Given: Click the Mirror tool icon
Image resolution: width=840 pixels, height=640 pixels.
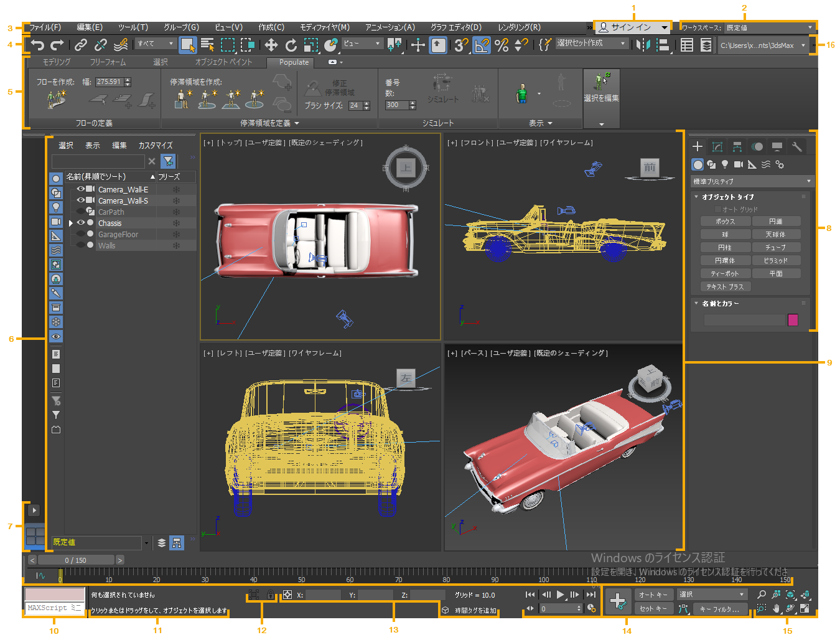Looking at the screenshot, I should tap(643, 45).
